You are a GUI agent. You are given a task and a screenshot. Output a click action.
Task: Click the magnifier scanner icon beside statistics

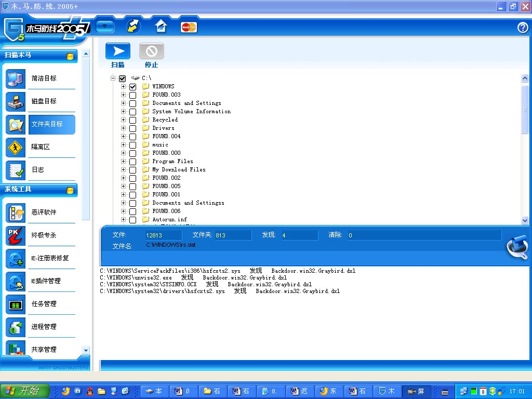(517, 247)
